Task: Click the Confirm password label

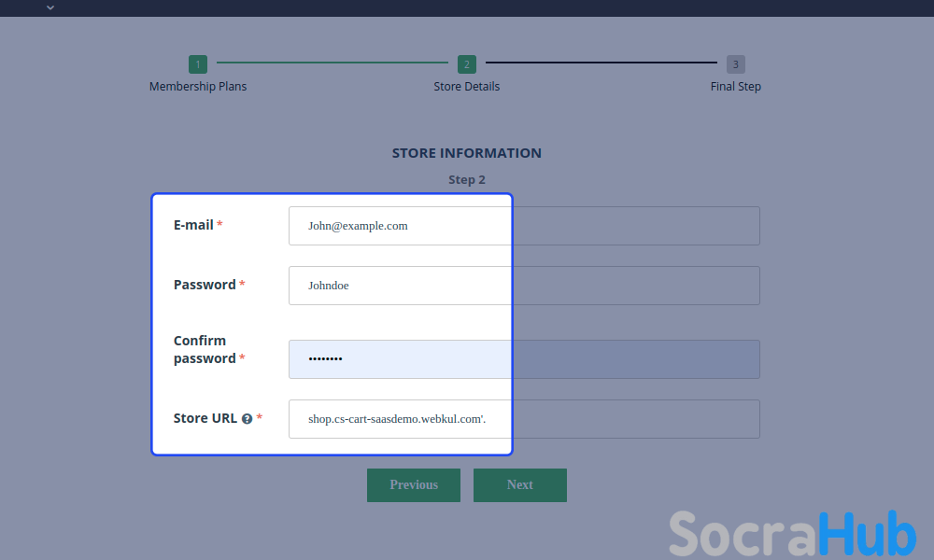Action: click(x=205, y=350)
